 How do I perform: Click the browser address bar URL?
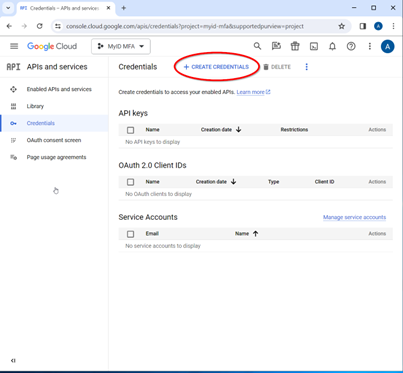(185, 26)
